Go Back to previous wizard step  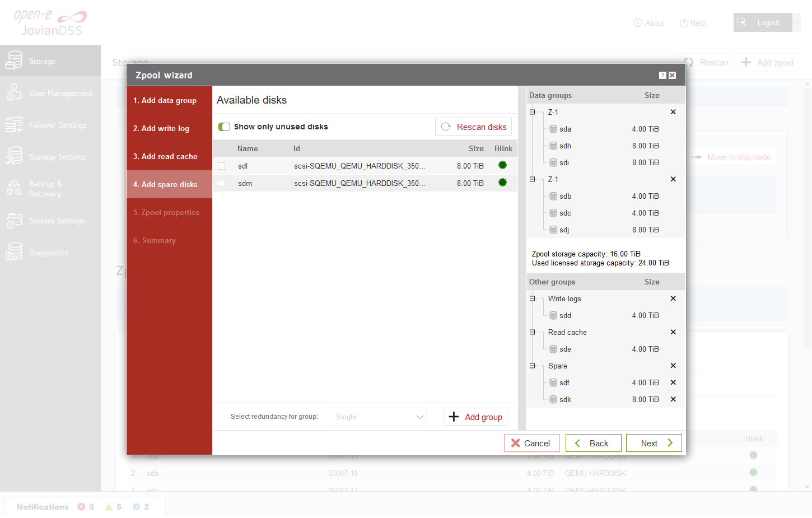(594, 443)
